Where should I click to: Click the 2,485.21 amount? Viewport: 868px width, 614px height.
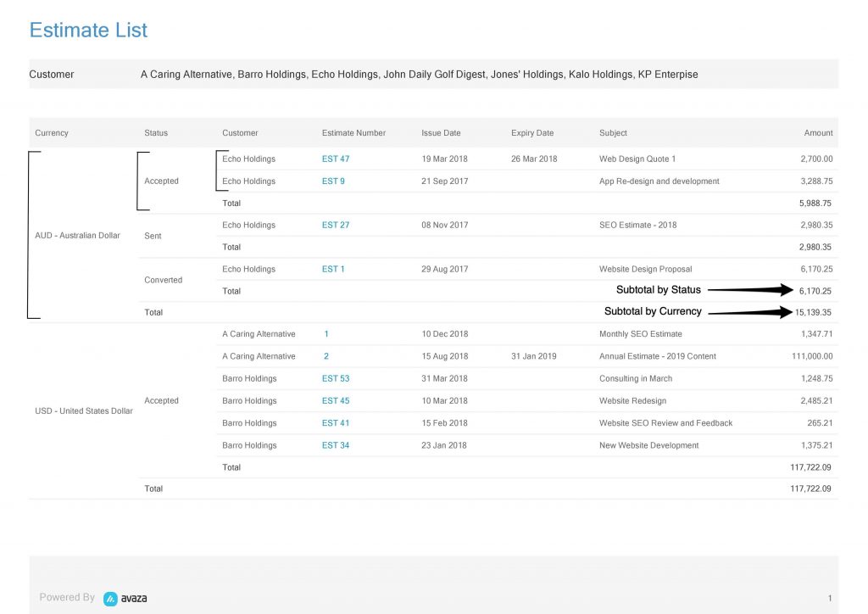coord(816,401)
